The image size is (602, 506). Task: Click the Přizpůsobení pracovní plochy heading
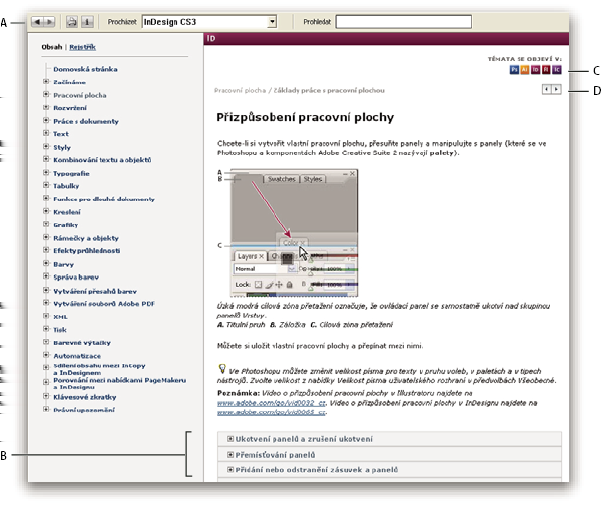coord(305,117)
